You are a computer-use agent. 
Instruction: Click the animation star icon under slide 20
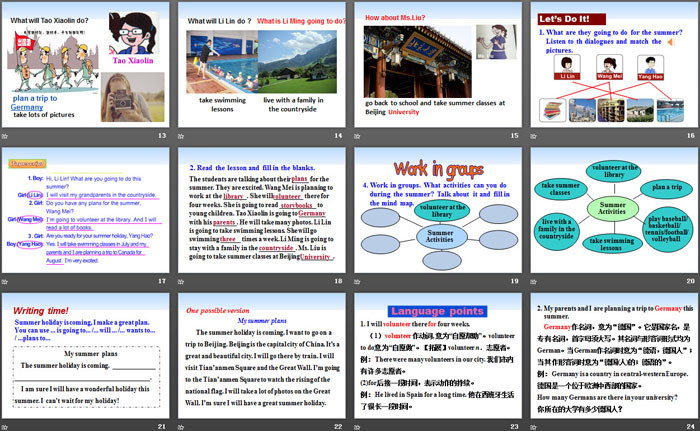click(x=533, y=281)
